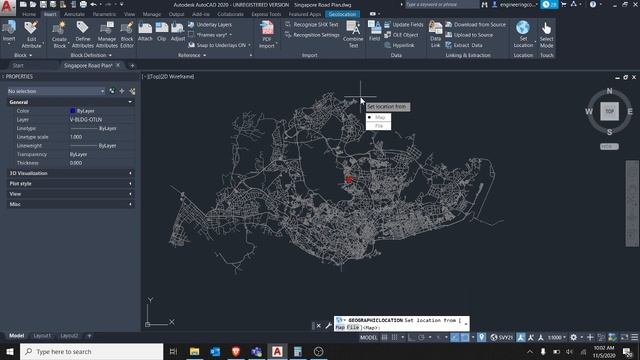The width and height of the screenshot is (640, 360).
Task: Expand the Reference panel dropdown
Action: (192, 55)
